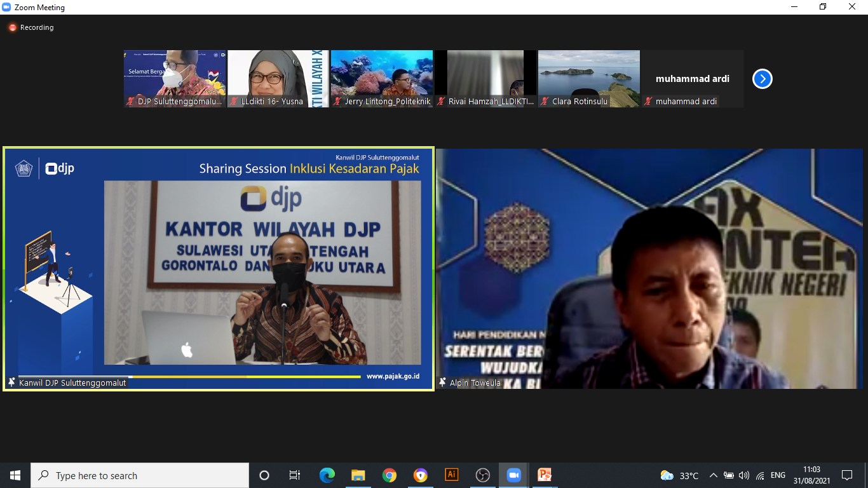Open OBS Studio from the taskbar

point(483,475)
